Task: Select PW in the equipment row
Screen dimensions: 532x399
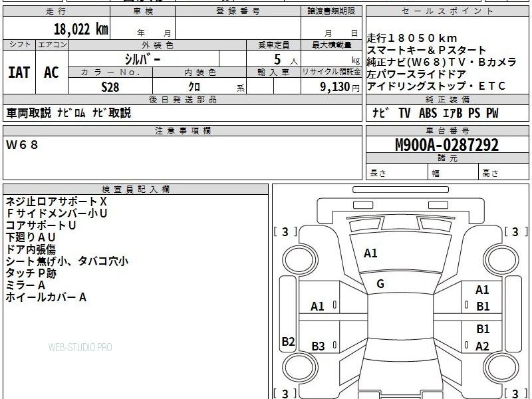Action: point(492,112)
